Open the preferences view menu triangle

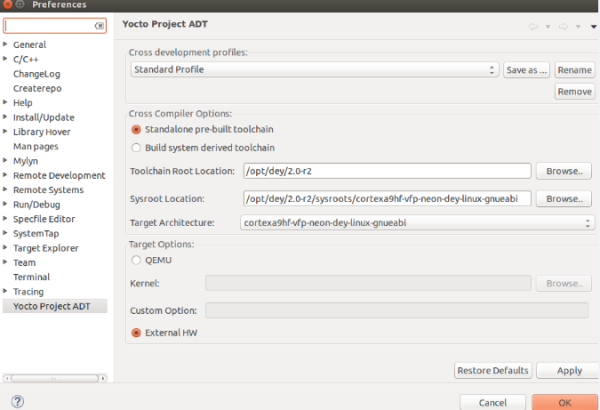pyautogui.click(x=593, y=26)
